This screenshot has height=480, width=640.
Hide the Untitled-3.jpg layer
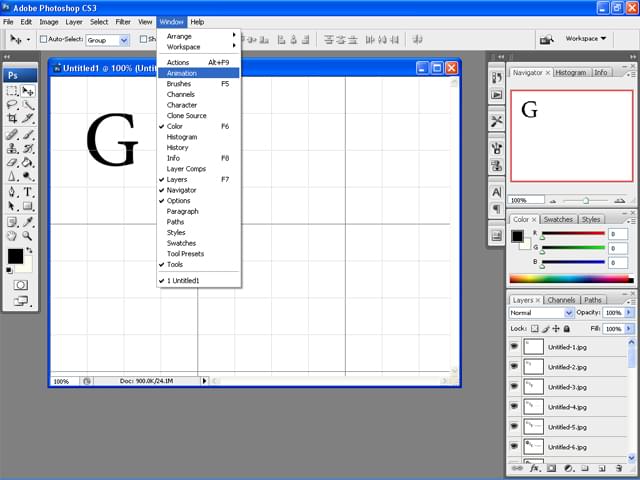coord(514,387)
